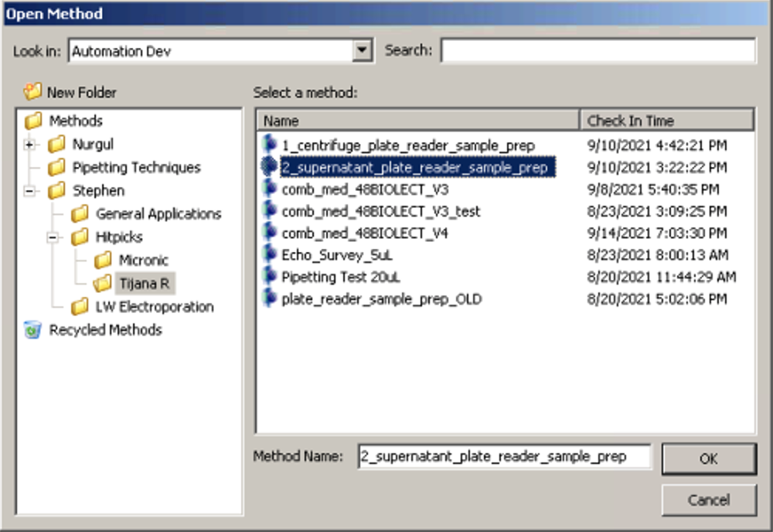Click check-in time 9/10/2021 4:42:21 PM
773x532 pixels.
(x=657, y=145)
